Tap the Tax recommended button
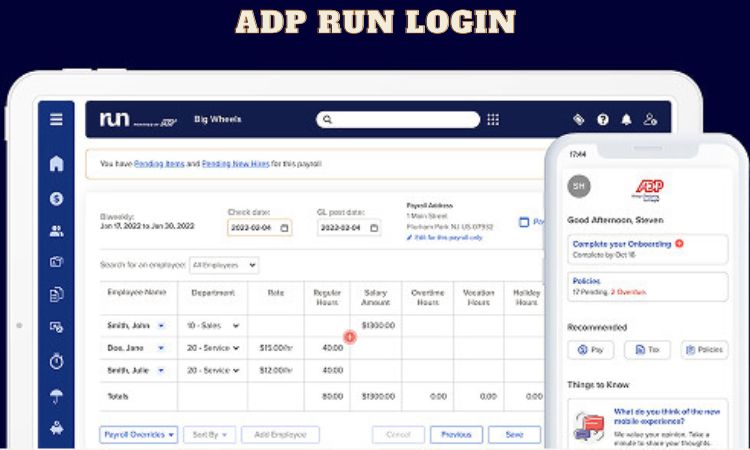The width and height of the screenshot is (750, 450). click(647, 350)
